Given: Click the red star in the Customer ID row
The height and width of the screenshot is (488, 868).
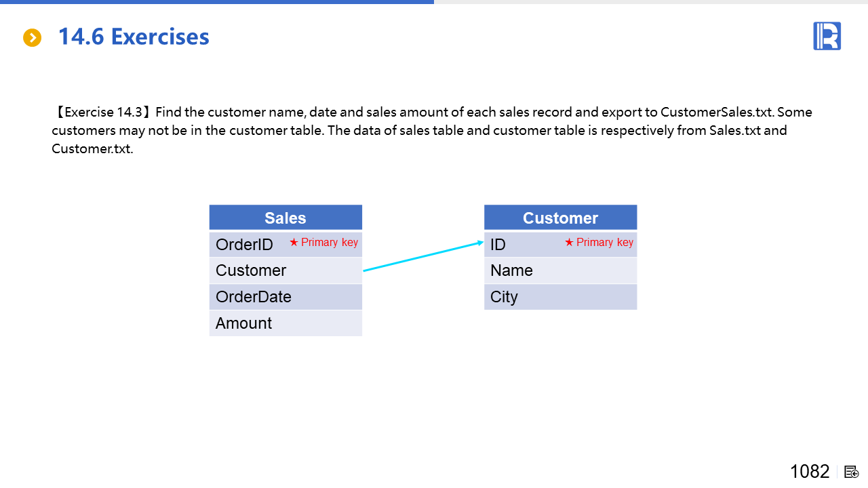Looking at the screenshot, I should [569, 243].
